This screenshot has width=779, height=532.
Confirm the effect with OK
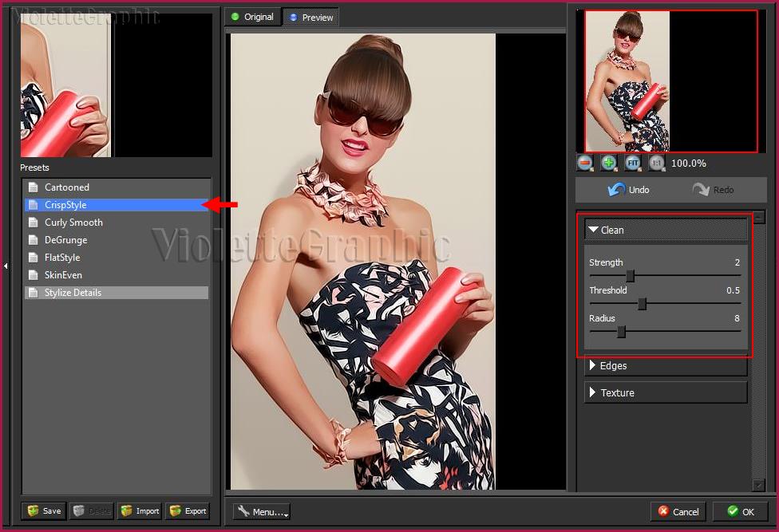coord(740,512)
